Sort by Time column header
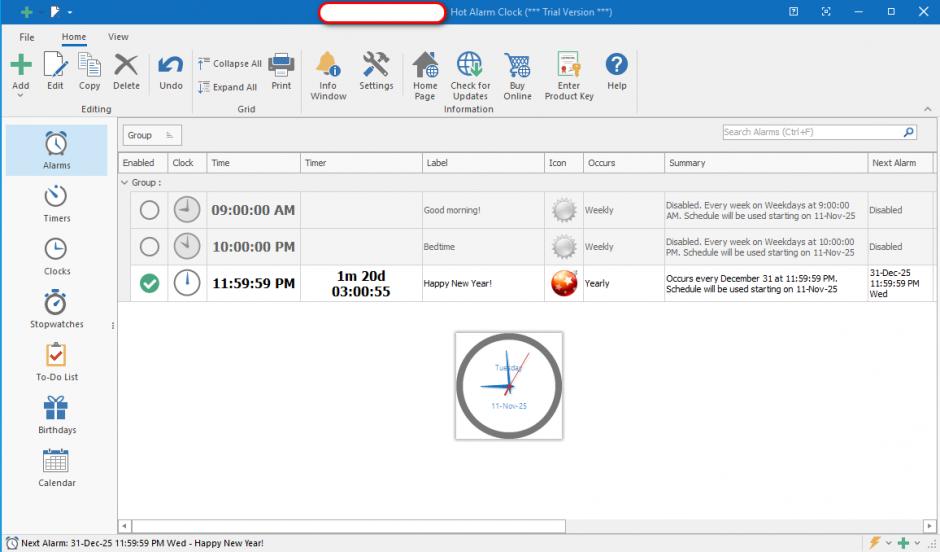Viewport: 940px width, 552px height. tap(253, 163)
